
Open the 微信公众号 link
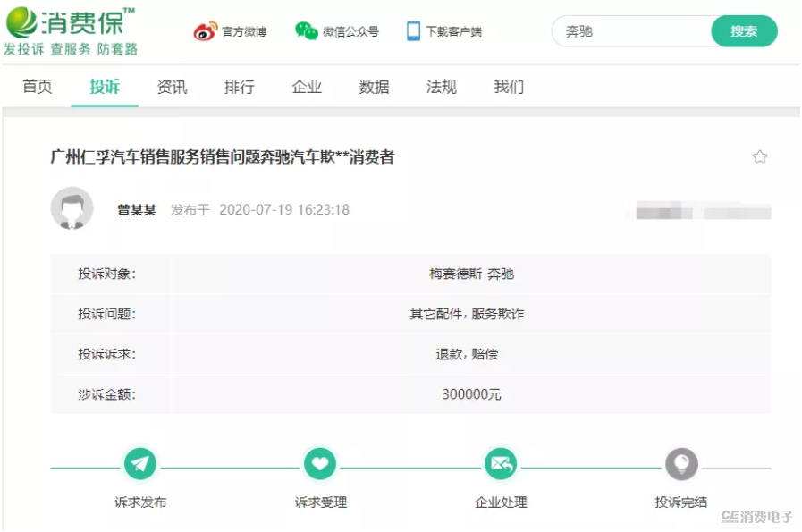pos(350,31)
